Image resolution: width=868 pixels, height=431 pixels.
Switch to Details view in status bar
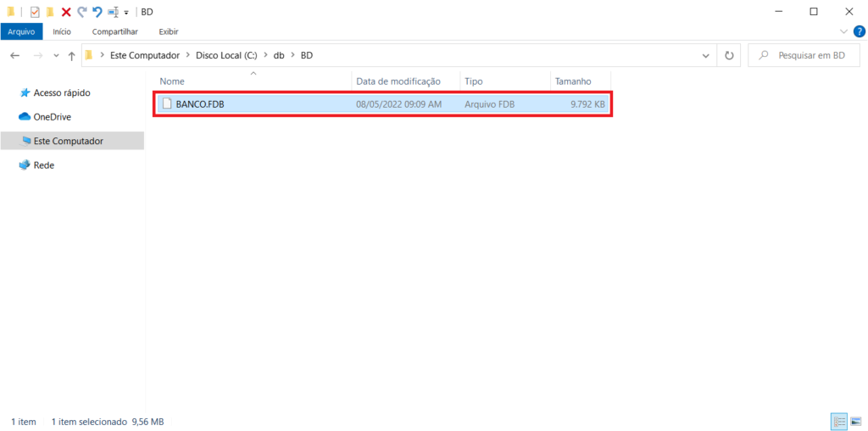[x=838, y=423]
